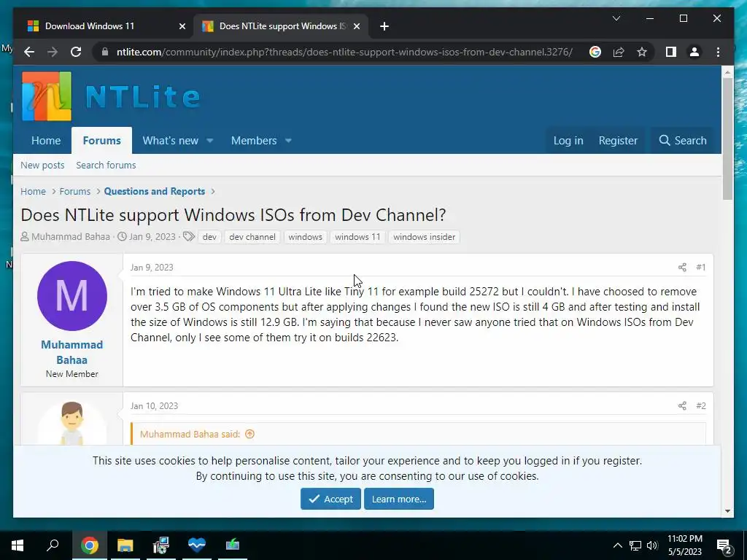The image size is (747, 560).
Task: Click thread author Muhammad Bahaa in header
Action: coord(71,237)
